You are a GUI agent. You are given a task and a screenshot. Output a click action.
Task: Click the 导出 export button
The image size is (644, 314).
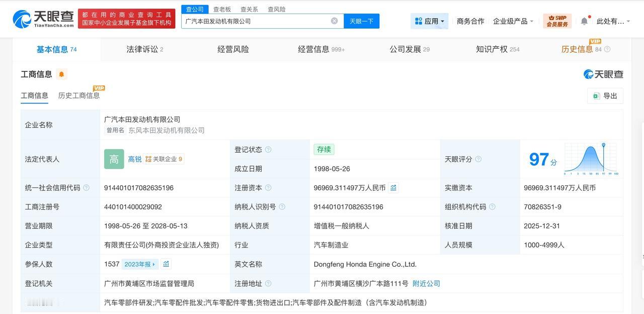tap(605, 96)
